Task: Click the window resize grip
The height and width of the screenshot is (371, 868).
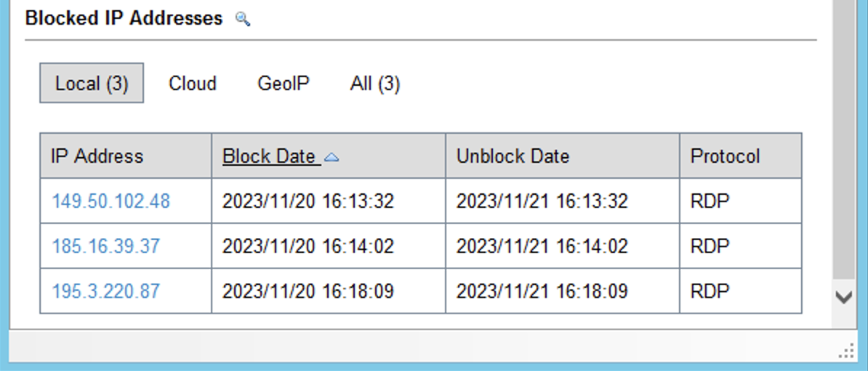Action: 846,352
